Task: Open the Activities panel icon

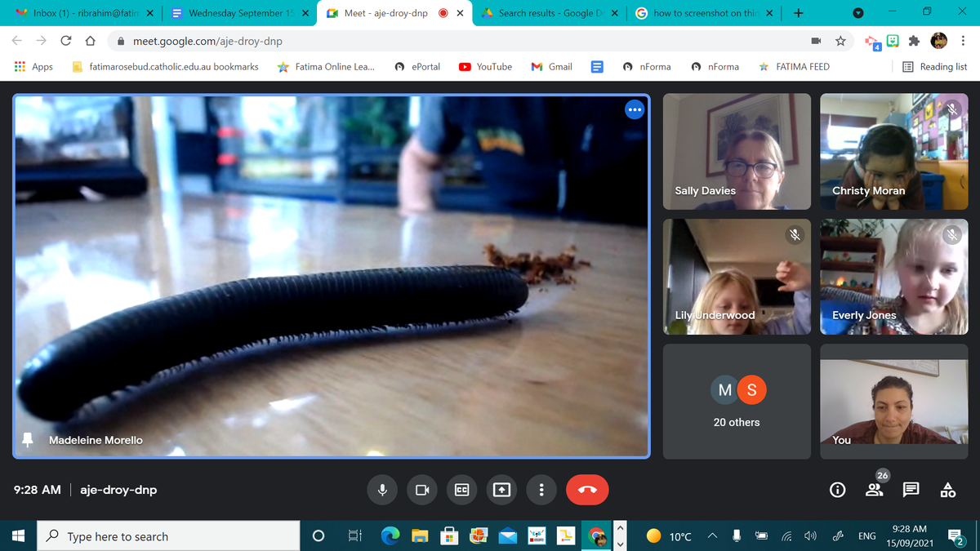Action: [x=947, y=490]
